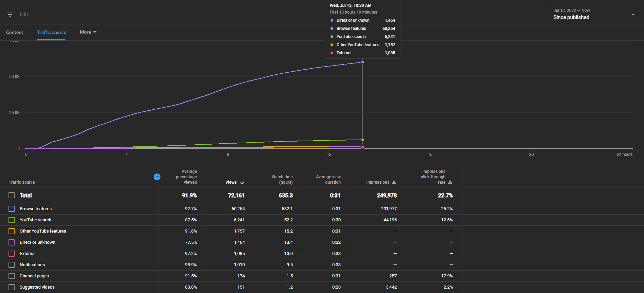
Task: Open the External traffic source link
Action: (28, 254)
